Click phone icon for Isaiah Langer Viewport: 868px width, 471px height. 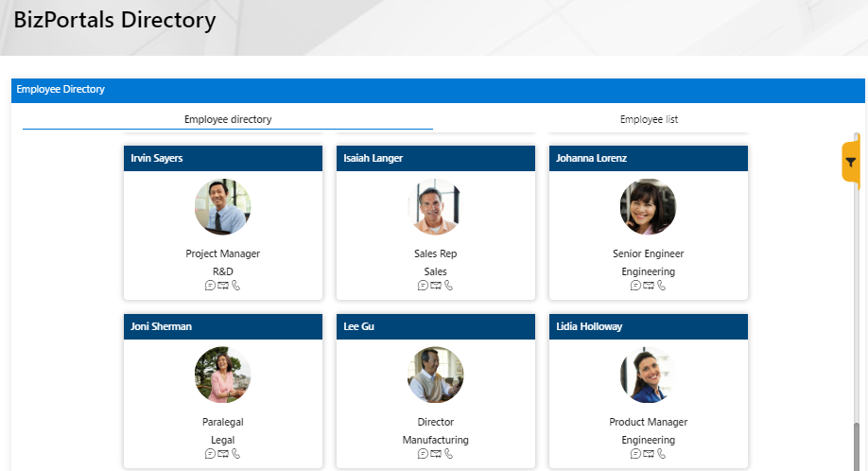pyautogui.click(x=448, y=286)
